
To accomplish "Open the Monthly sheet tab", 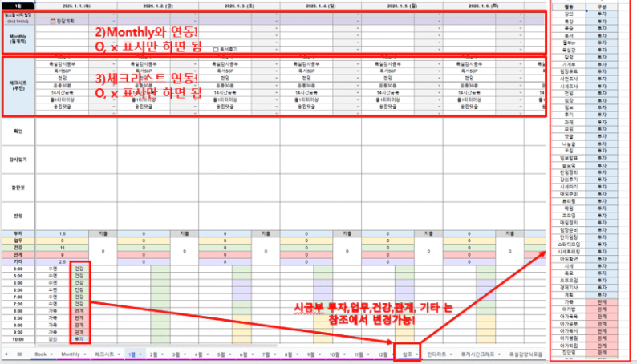I will pos(71,354).
